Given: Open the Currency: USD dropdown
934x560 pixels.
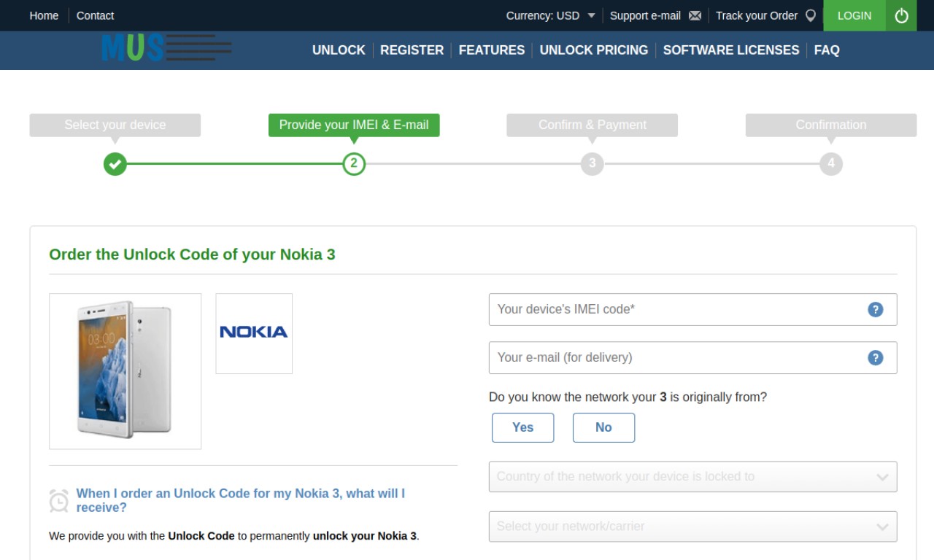Looking at the screenshot, I should pos(550,15).
